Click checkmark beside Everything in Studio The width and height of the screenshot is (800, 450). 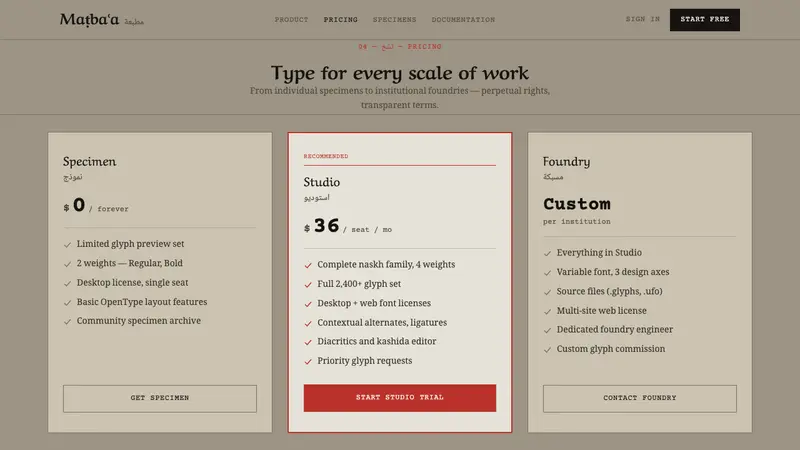tap(547, 254)
